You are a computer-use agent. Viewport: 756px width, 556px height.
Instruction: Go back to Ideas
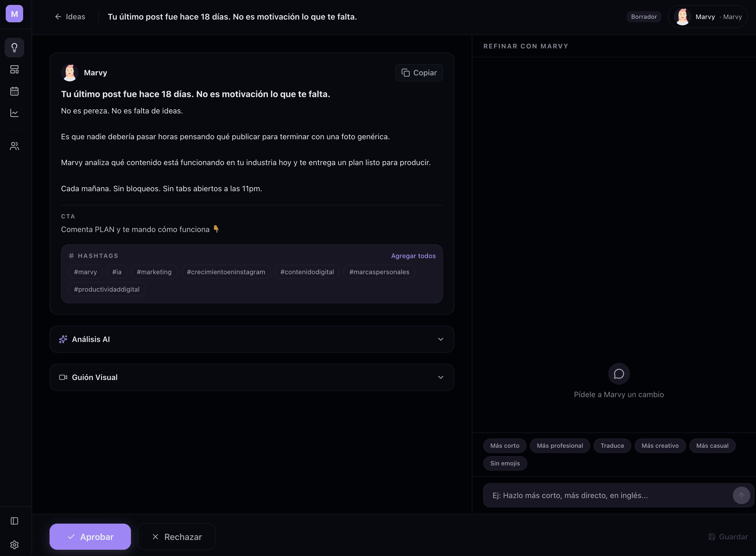pos(70,17)
